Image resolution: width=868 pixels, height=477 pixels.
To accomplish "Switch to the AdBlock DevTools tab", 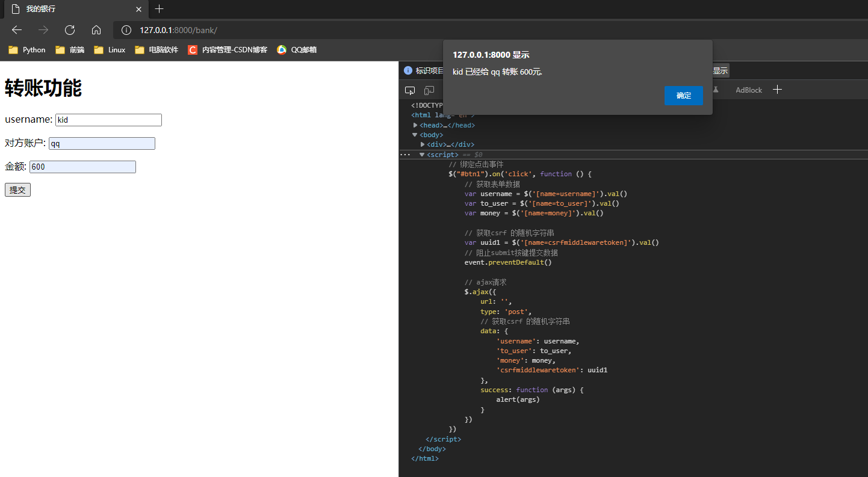I will 749,90.
